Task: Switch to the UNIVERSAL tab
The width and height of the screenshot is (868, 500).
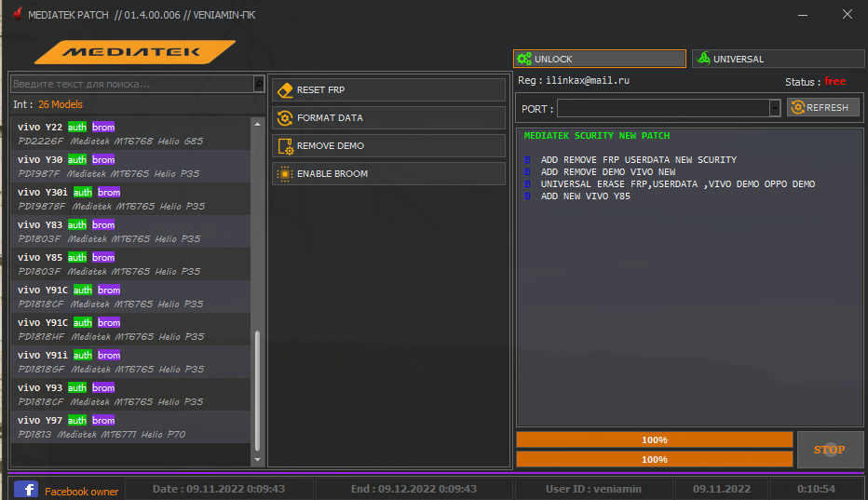Action: [778, 59]
